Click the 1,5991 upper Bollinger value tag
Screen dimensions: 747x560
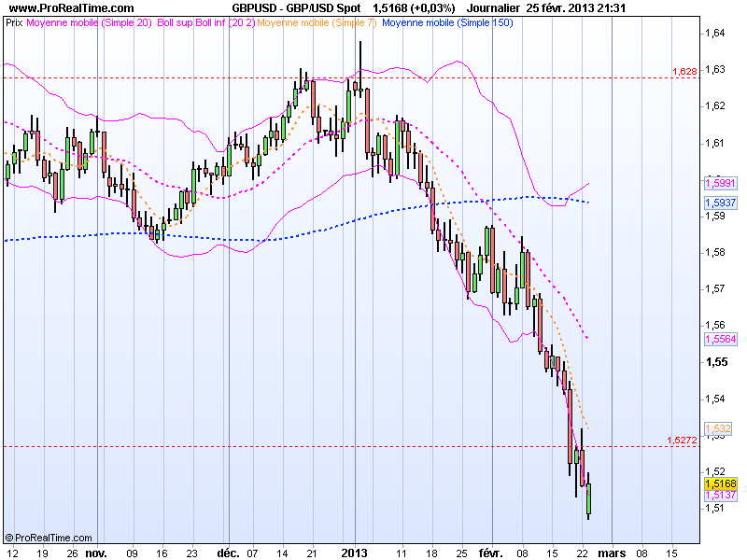point(720,183)
